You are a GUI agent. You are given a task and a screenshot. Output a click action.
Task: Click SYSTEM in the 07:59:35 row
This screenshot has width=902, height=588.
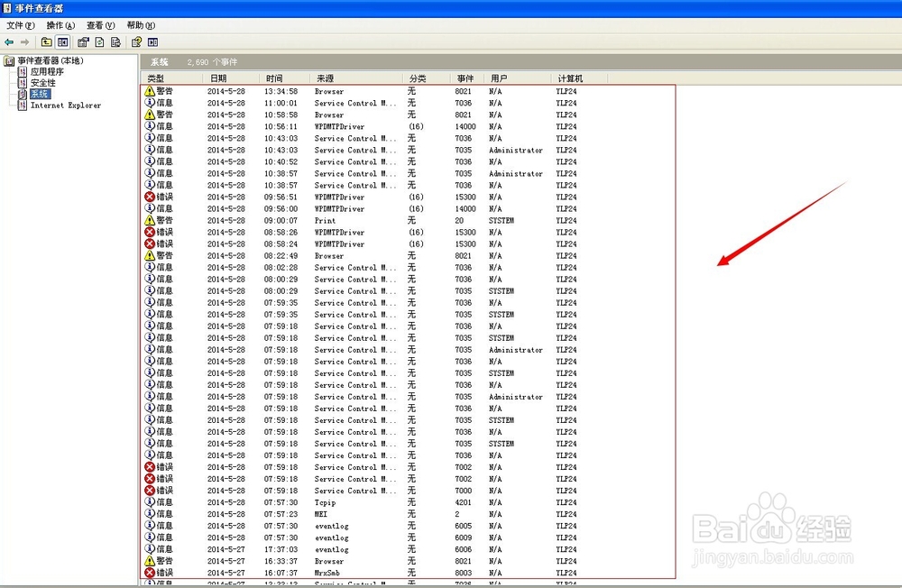(501, 315)
